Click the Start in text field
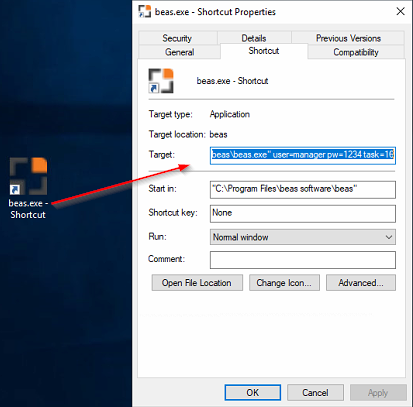413x407 pixels. click(303, 189)
